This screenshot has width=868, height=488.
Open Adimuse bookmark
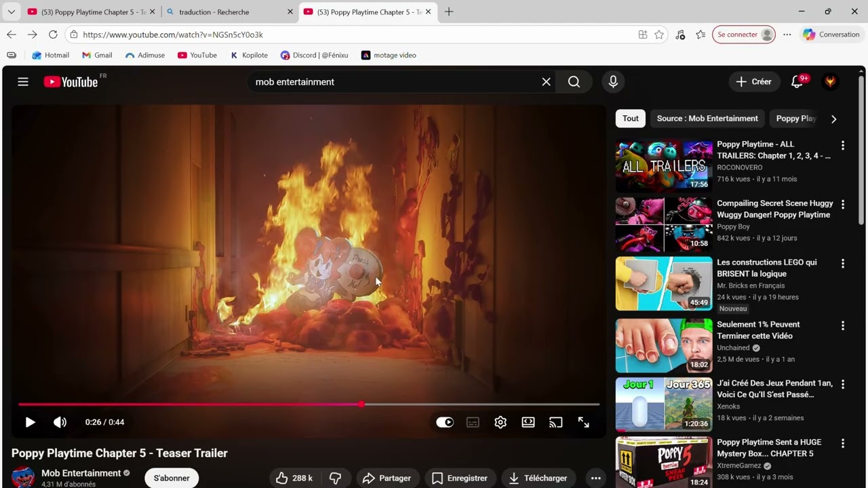coord(145,55)
